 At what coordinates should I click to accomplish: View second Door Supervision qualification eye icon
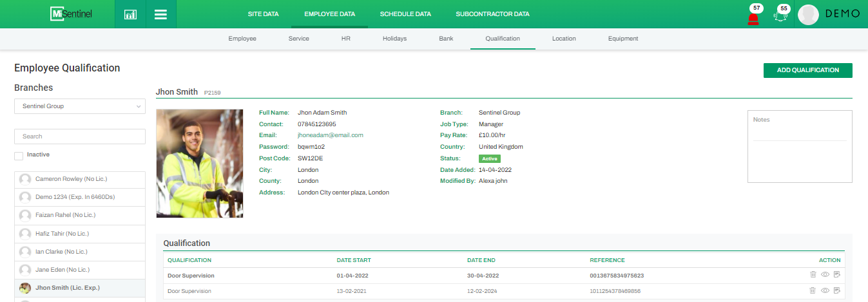point(825,290)
